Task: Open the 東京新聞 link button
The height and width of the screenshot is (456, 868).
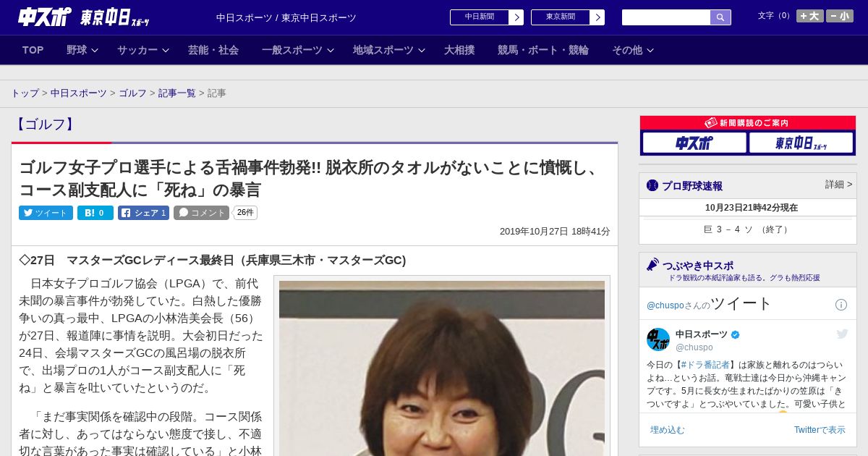Action: coord(561,17)
